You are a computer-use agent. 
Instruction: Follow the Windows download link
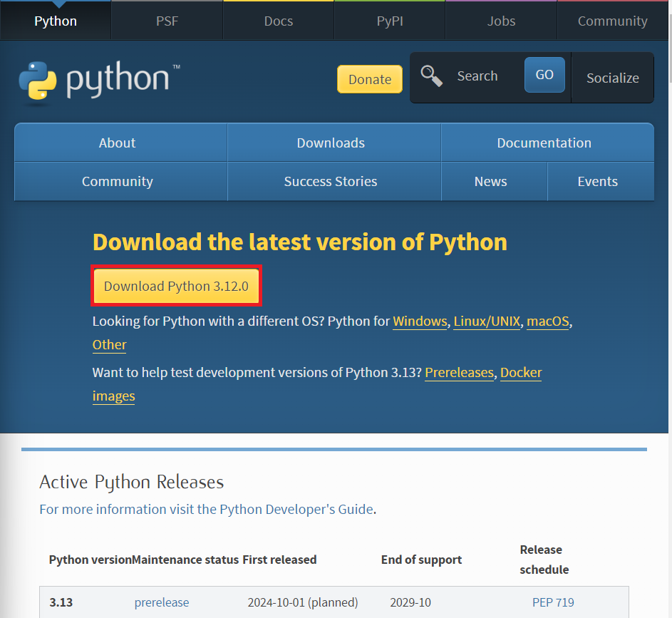(420, 321)
